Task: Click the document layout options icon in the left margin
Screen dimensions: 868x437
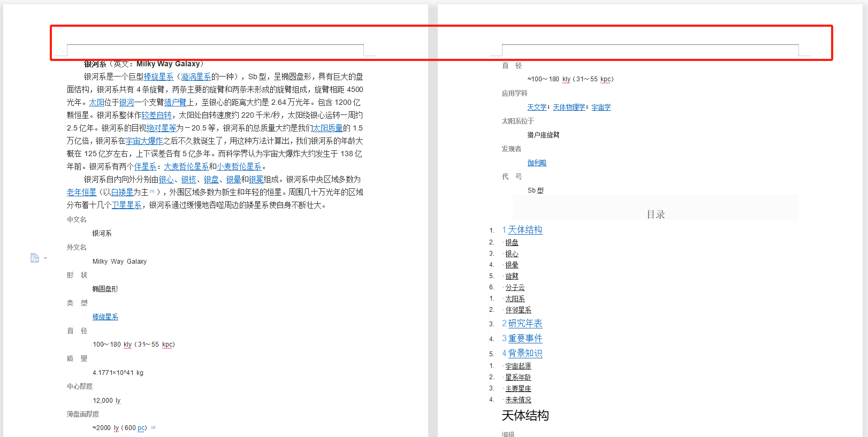Action: (35, 258)
